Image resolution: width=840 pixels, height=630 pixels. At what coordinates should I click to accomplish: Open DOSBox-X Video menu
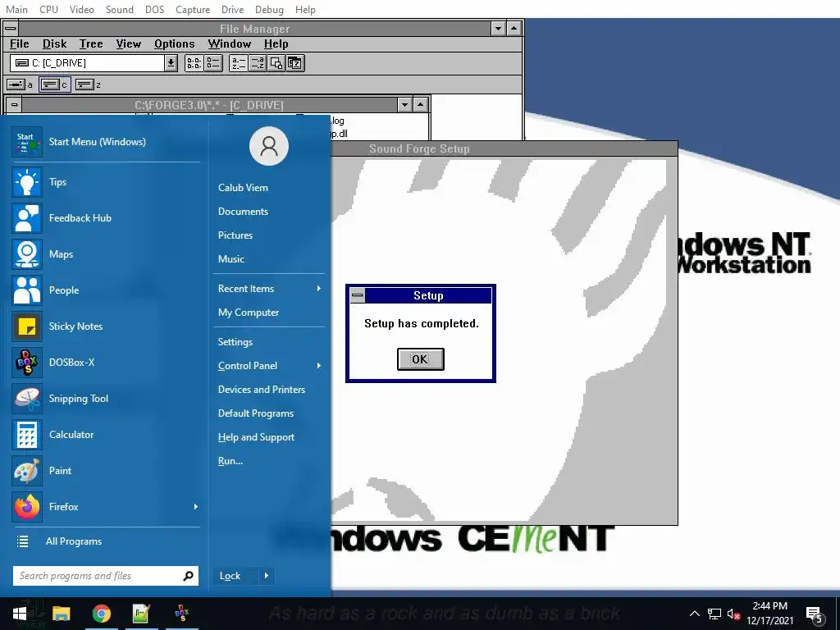click(82, 9)
